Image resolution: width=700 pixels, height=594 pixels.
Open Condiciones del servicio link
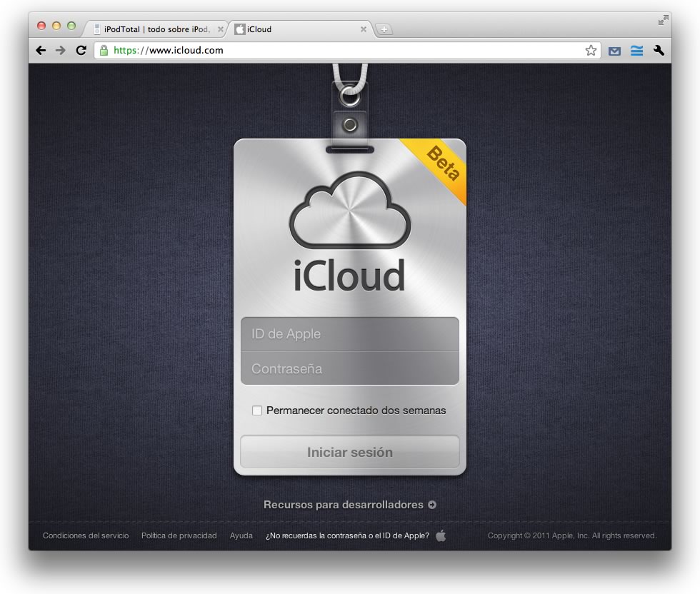coord(86,535)
